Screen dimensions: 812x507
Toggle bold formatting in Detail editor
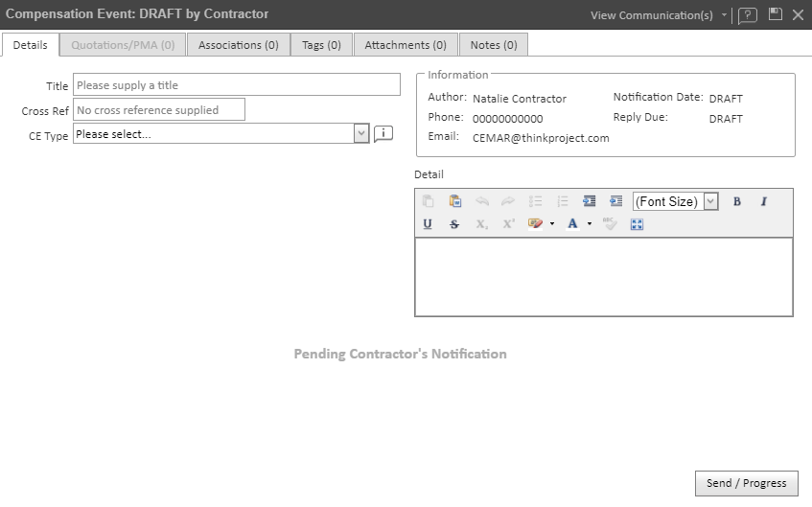pyautogui.click(x=737, y=201)
